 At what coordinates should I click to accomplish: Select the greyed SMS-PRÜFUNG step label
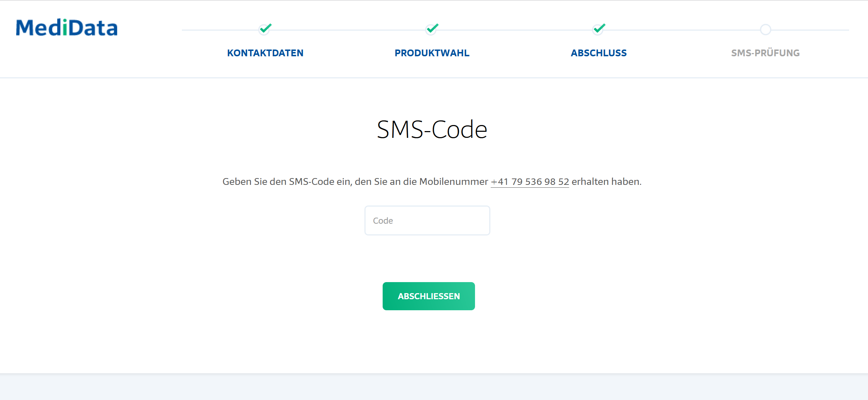click(x=765, y=53)
